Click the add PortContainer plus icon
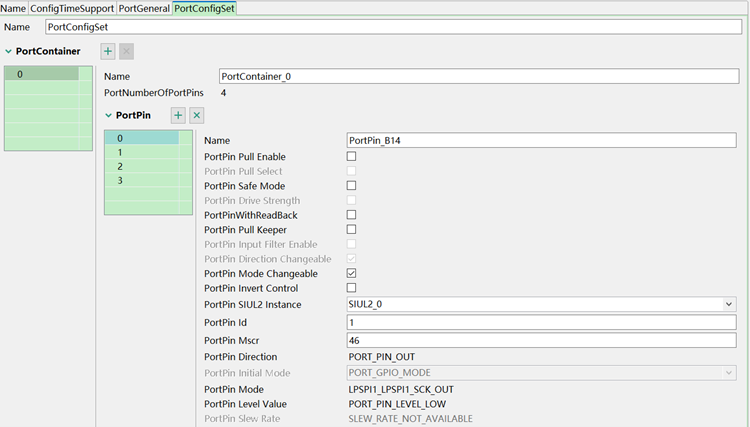 (x=107, y=51)
